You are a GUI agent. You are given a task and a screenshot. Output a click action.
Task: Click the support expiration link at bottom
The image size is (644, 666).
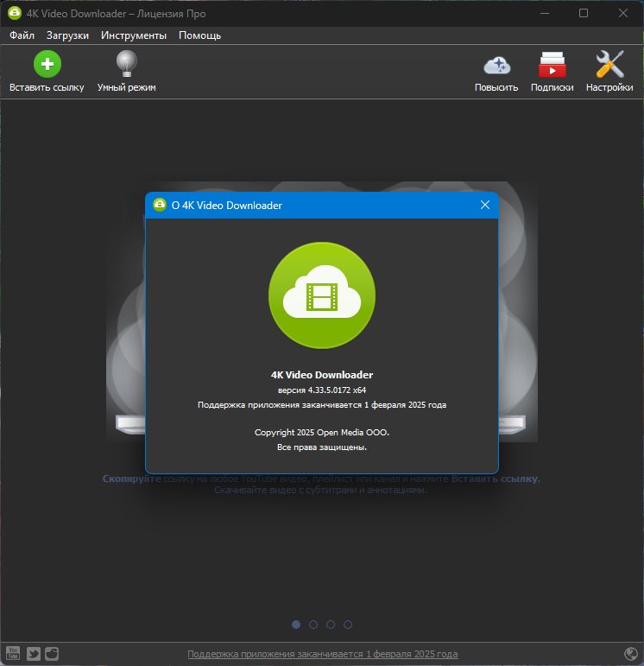(323, 654)
